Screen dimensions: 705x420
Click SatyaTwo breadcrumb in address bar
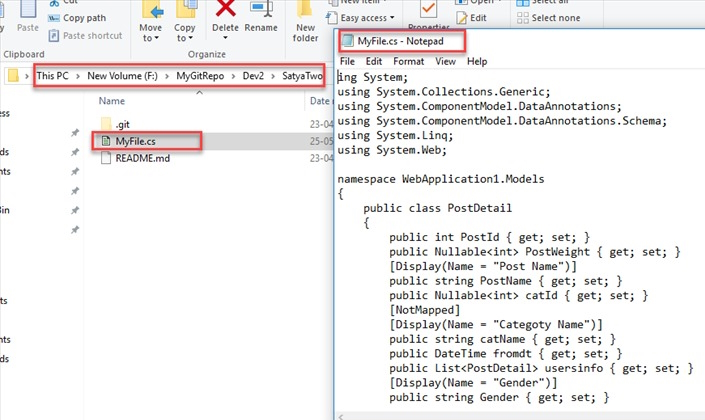click(302, 76)
